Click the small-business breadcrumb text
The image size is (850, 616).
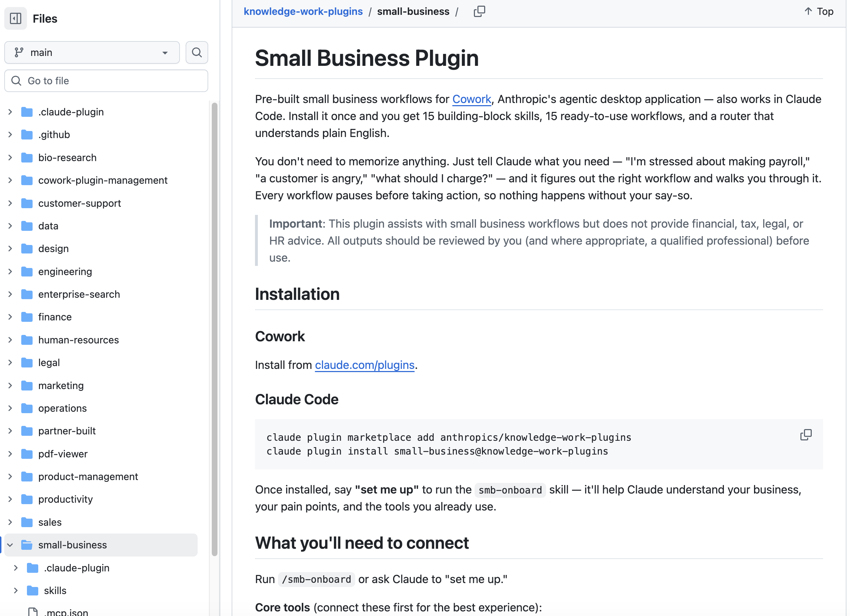[x=413, y=12]
